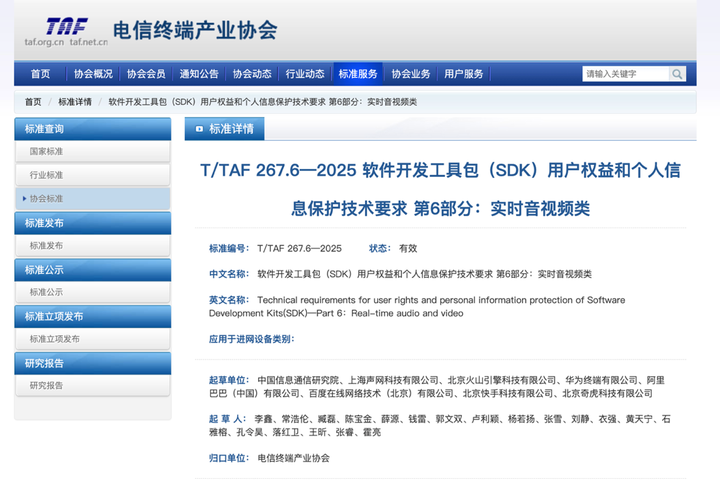Click the 标准发布 sidebar header

point(93,223)
